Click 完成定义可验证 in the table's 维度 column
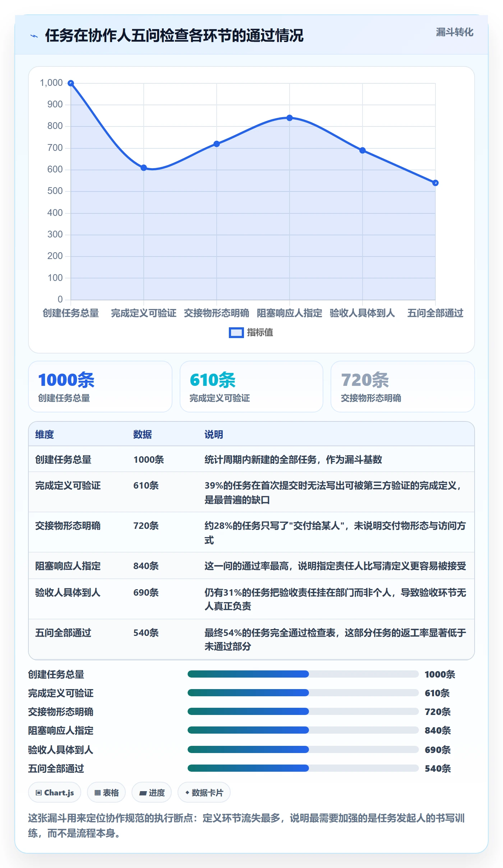This screenshot has width=503, height=868. [x=68, y=485]
